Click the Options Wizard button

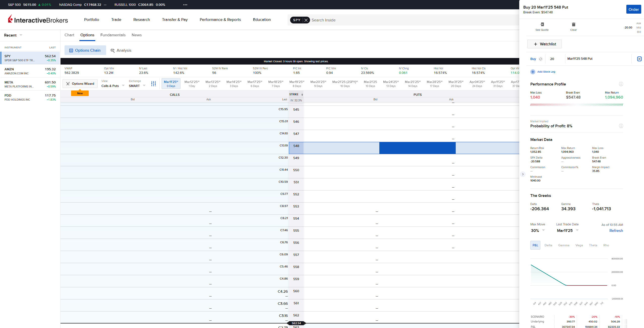(x=80, y=84)
